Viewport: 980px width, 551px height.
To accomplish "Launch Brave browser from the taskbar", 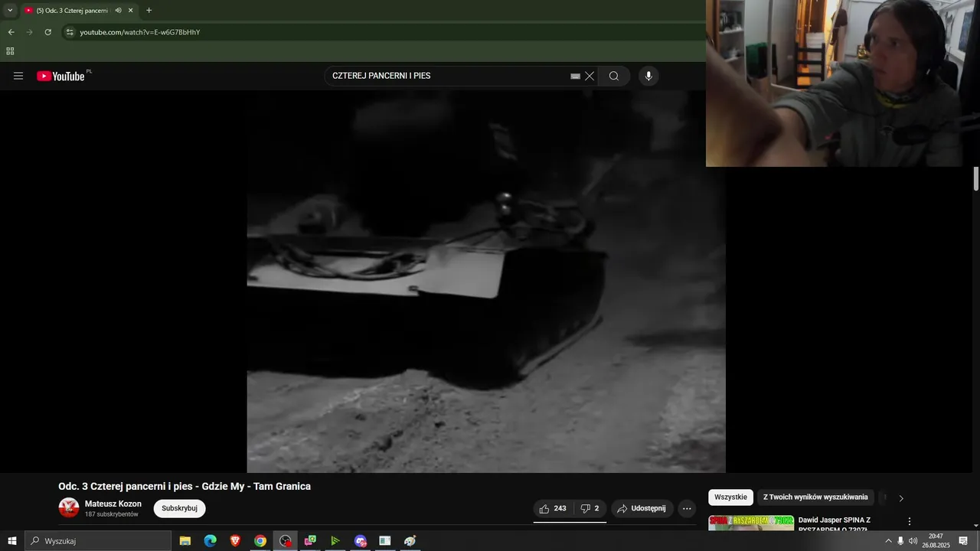I will [235, 541].
